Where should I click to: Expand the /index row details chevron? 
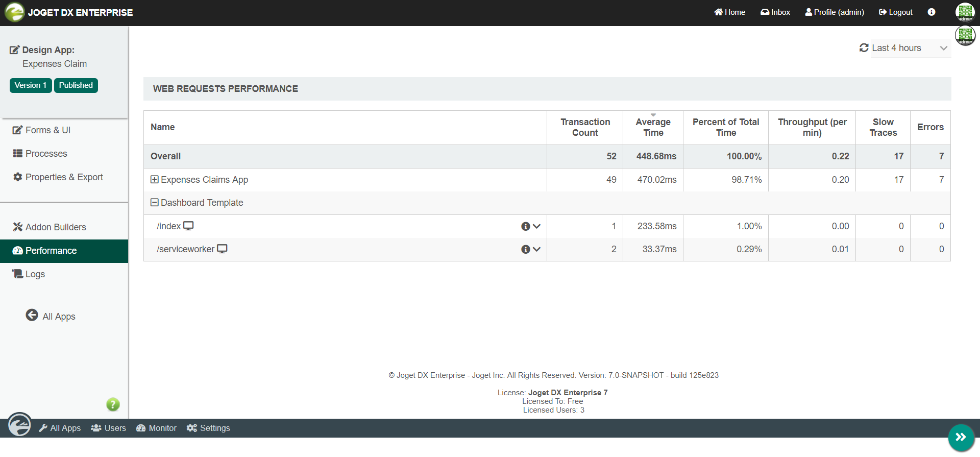coord(536,226)
